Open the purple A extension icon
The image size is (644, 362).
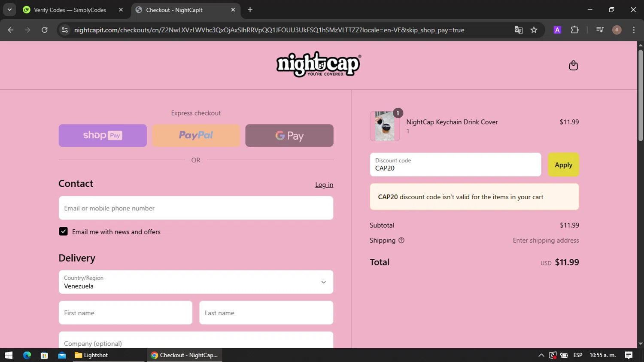click(557, 30)
